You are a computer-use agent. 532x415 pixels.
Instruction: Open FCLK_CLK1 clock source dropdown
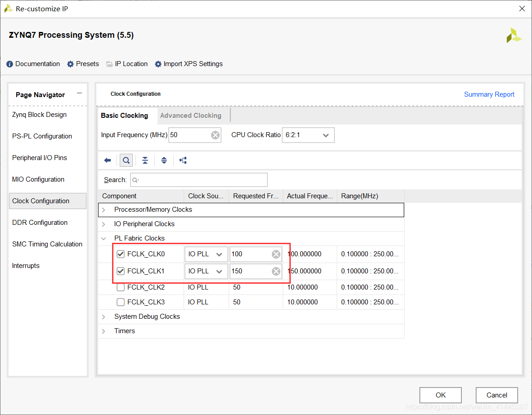click(206, 271)
